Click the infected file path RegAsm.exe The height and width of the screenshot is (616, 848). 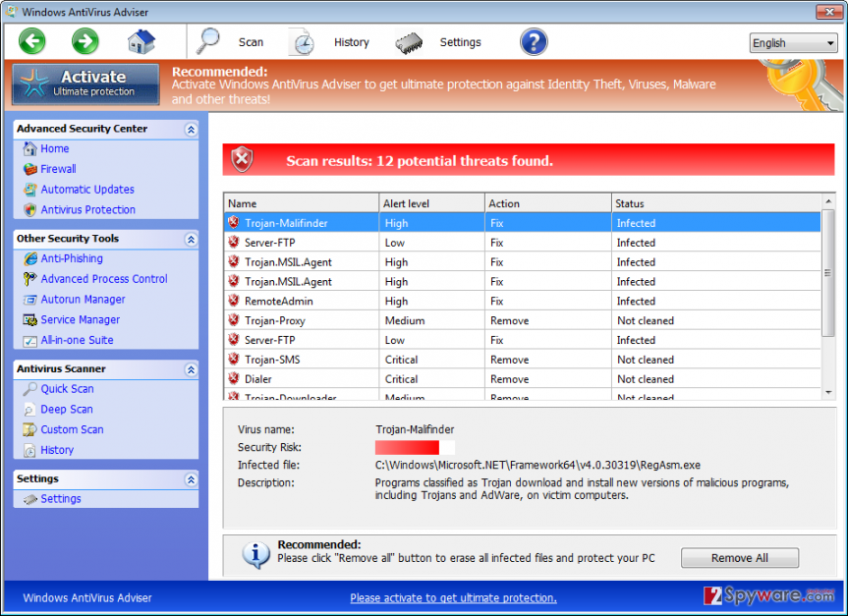pyautogui.click(x=537, y=465)
